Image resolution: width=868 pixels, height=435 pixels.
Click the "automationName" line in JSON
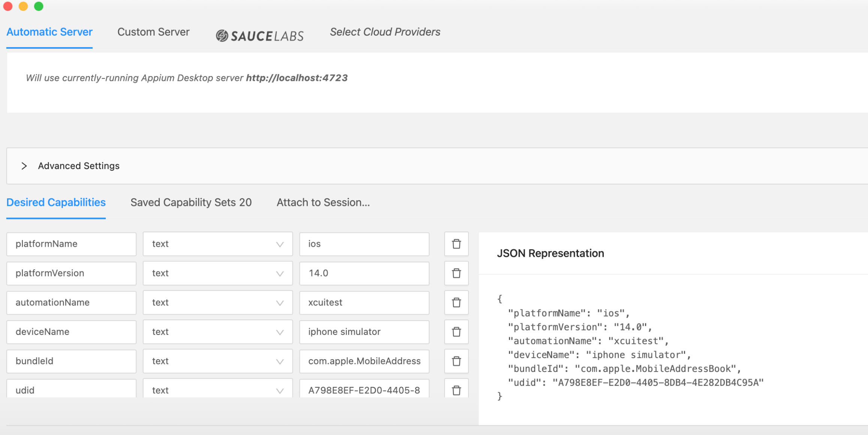(x=588, y=341)
